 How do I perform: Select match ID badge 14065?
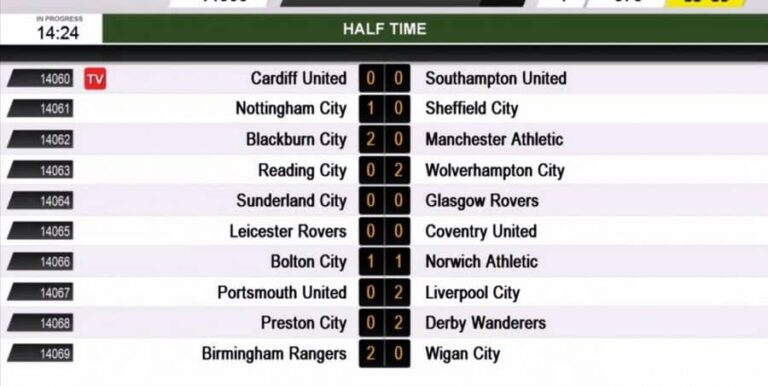41,231
